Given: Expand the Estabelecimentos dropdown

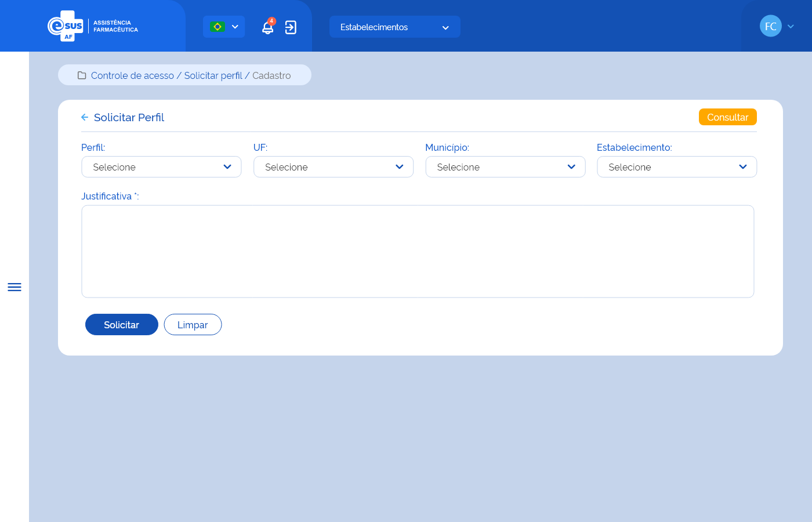Looking at the screenshot, I should (394, 27).
